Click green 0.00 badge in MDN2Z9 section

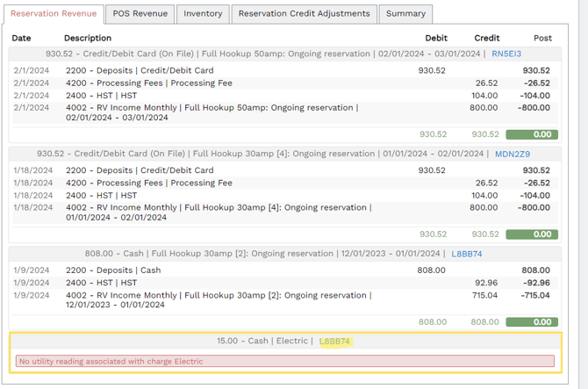point(532,234)
